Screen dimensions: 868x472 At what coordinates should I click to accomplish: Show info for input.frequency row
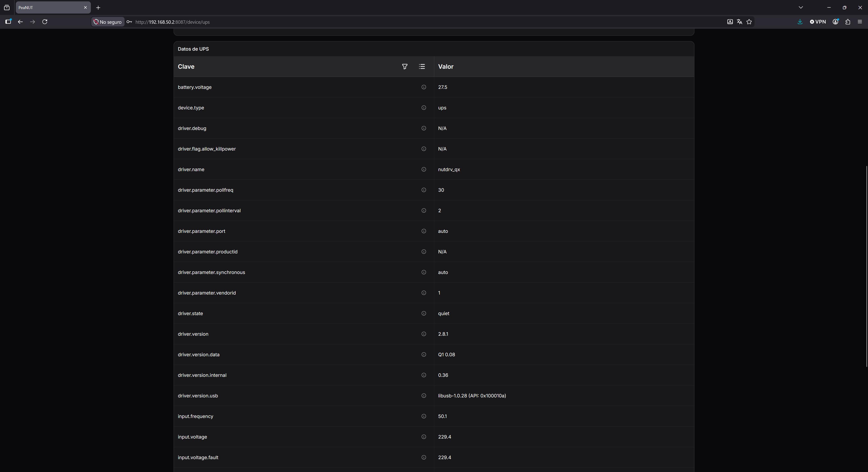pos(424,416)
